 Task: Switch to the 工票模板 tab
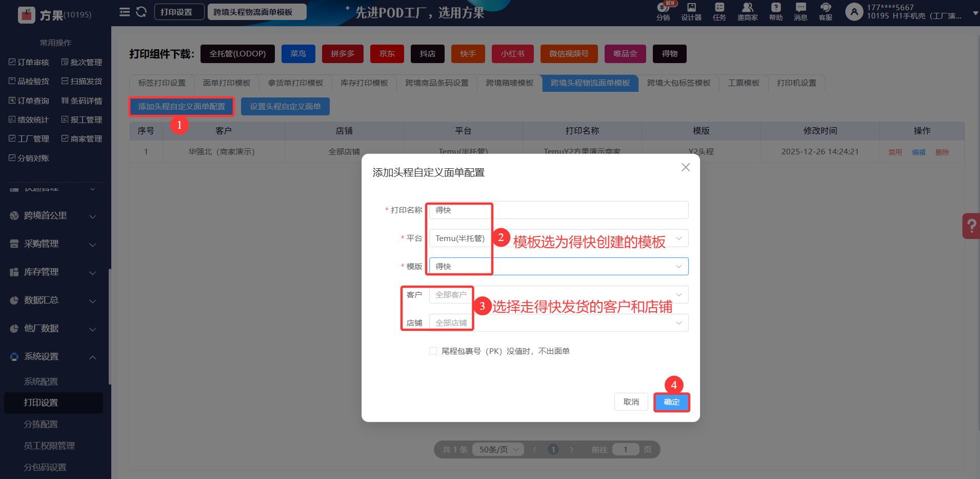coord(744,83)
